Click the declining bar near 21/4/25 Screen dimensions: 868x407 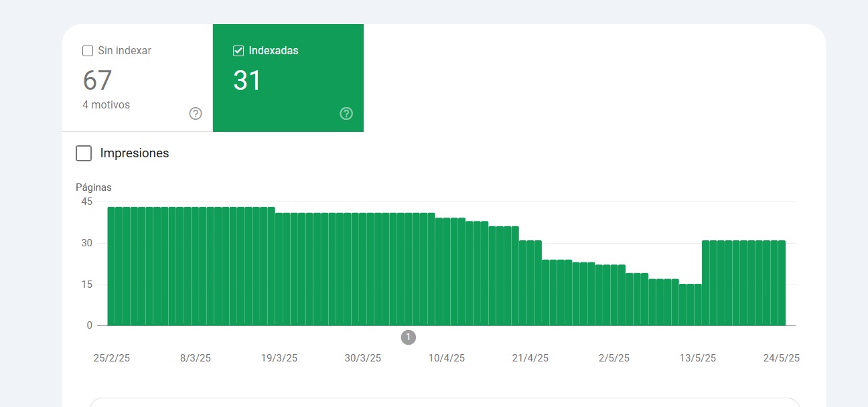[529, 281]
